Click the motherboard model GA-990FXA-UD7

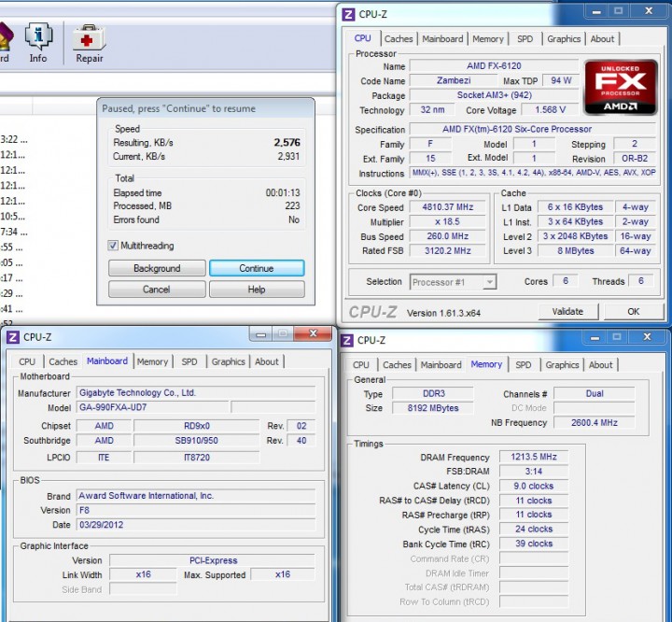[x=152, y=407]
